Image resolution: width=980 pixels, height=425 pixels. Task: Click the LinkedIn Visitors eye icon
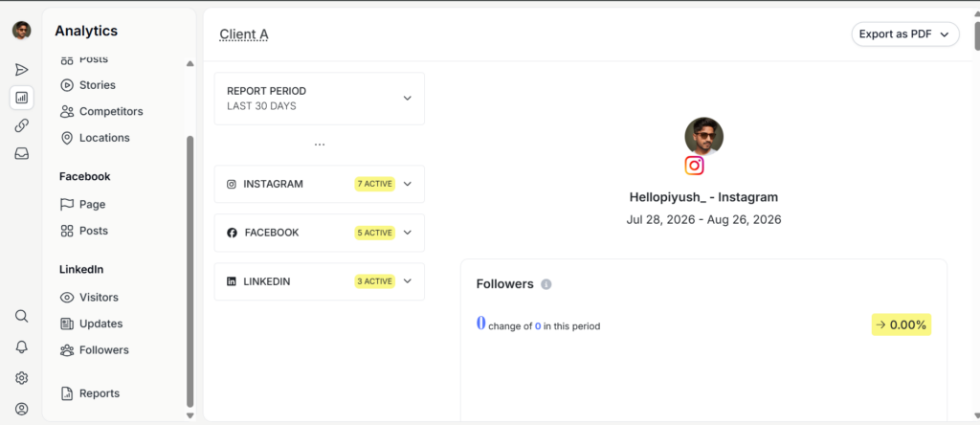(x=67, y=298)
